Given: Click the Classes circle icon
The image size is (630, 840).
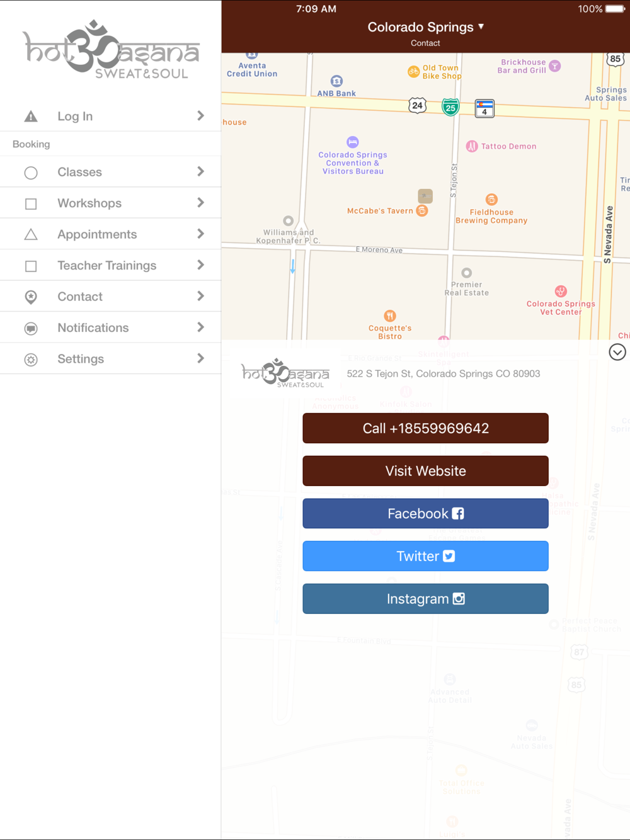Looking at the screenshot, I should (x=31, y=173).
